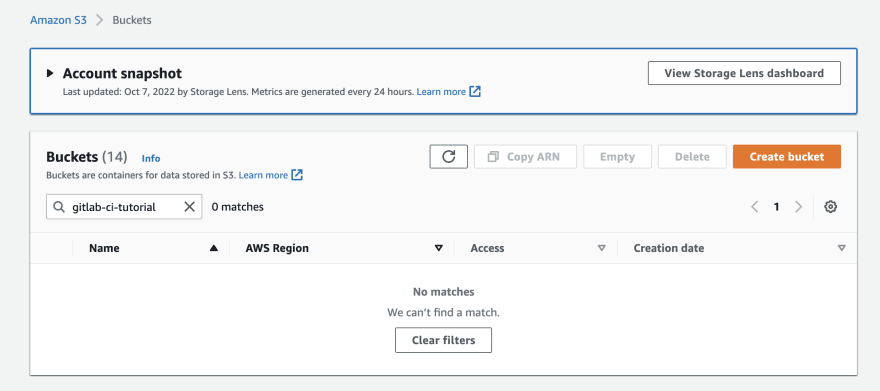The width and height of the screenshot is (880, 391).
Task: Open external link icon beside Account snapshot Learn more
Action: click(x=475, y=91)
